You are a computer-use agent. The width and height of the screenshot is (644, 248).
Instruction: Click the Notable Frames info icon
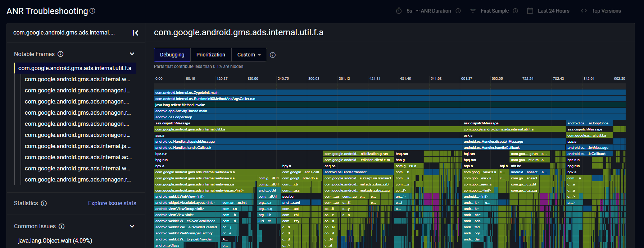[x=60, y=54]
